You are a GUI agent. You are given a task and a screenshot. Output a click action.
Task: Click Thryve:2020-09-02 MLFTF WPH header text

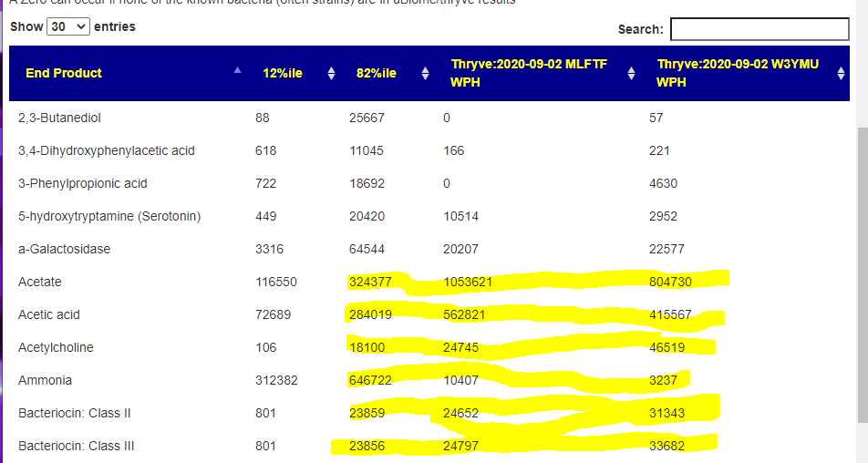point(529,73)
